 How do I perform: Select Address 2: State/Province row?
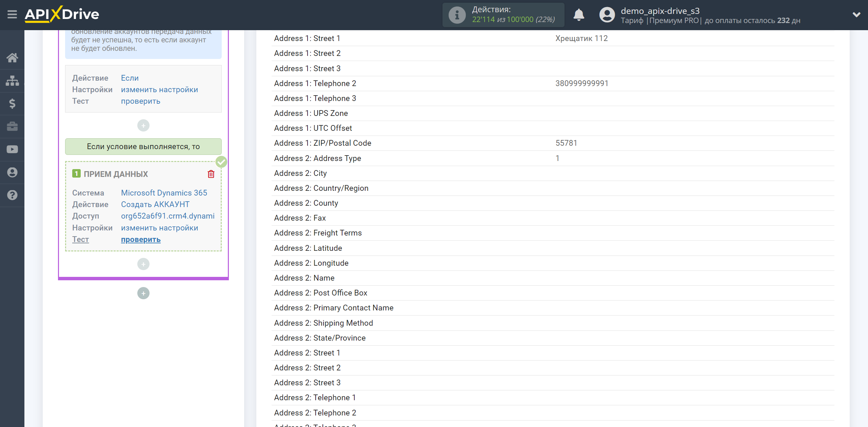[x=553, y=338]
